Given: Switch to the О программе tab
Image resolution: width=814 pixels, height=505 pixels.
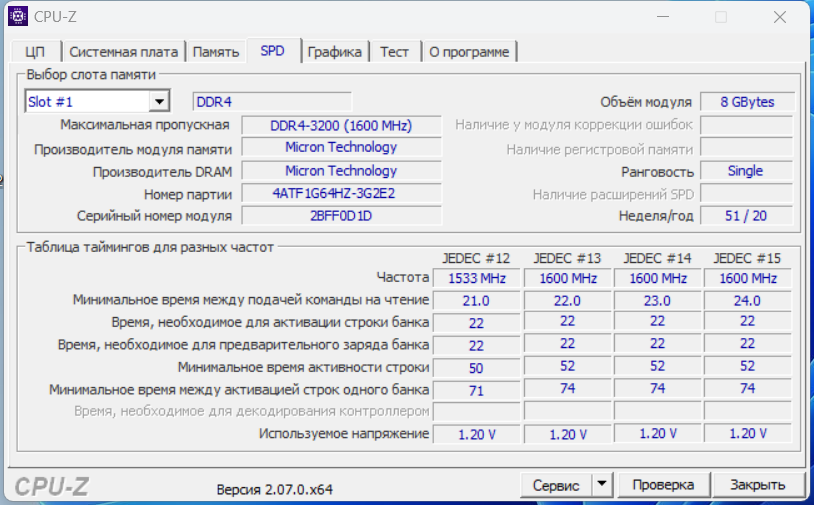Looking at the screenshot, I should pyautogui.click(x=469, y=52).
